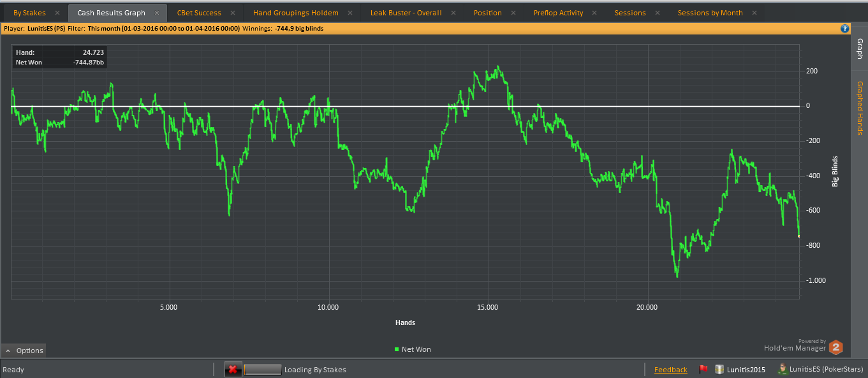Expand the Options panel
868x378 pixels.
tap(23, 350)
